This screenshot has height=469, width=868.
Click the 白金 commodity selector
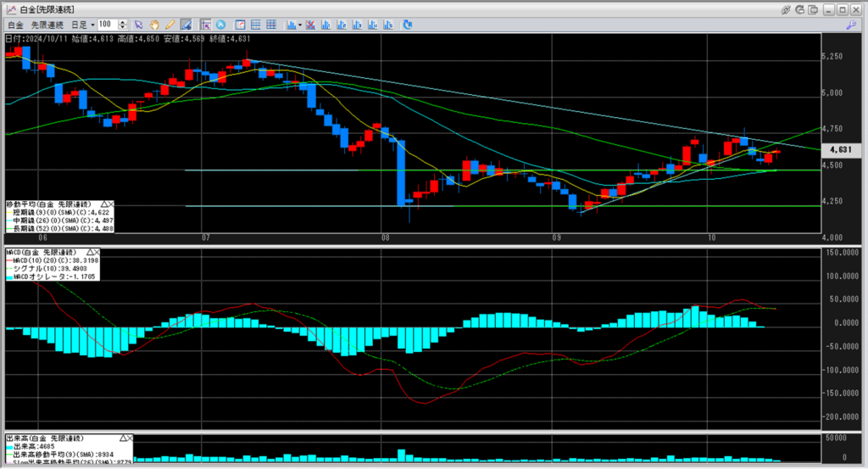15,25
